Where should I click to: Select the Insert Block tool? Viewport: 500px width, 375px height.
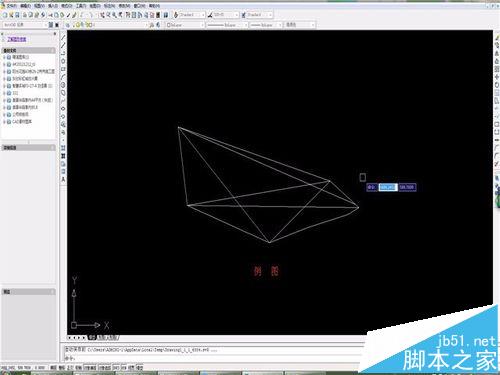(63, 124)
